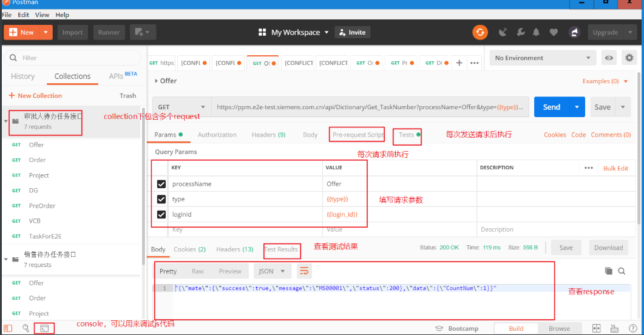Image resolution: width=644 pixels, height=335 pixels.
Task: Open the GET method dropdown
Action: [181, 107]
